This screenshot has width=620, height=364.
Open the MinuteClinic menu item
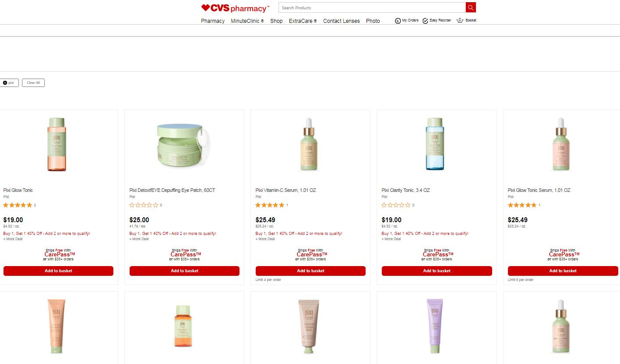[247, 21]
